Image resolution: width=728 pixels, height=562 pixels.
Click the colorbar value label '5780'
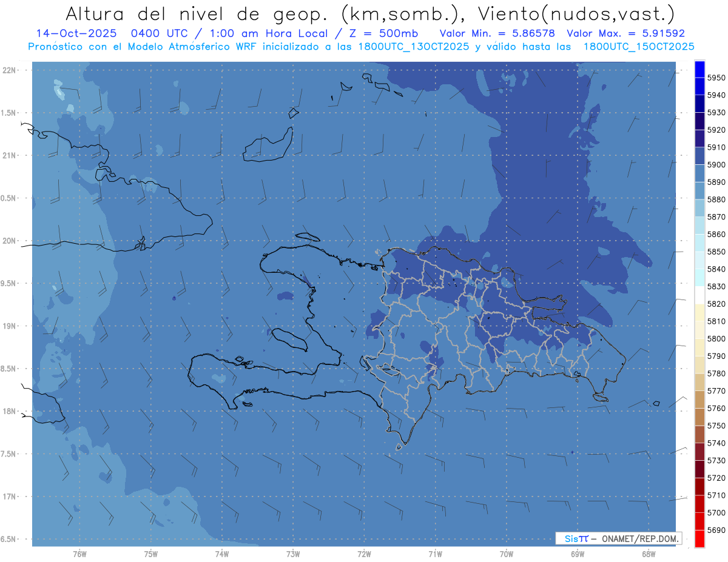click(716, 373)
